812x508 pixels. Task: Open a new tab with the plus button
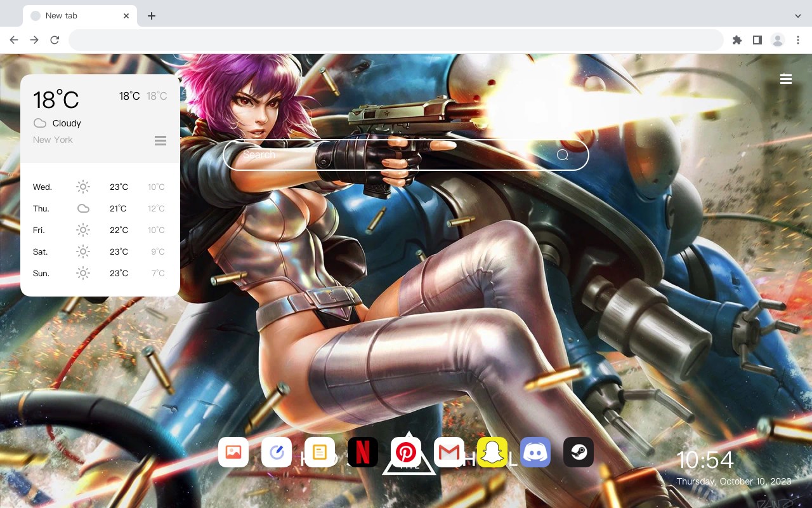pos(151,16)
